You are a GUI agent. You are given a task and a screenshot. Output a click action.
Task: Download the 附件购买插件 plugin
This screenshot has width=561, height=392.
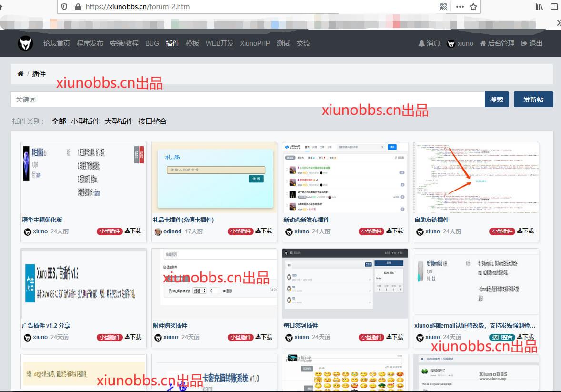tap(264, 337)
